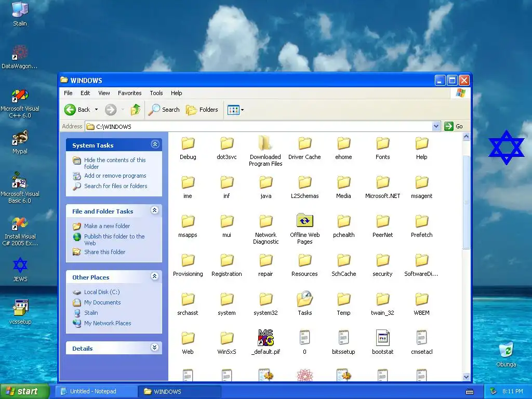Viewport: 532px width, 399px height.
Task: Select the Offline Web Pages folder
Action: [x=304, y=229]
